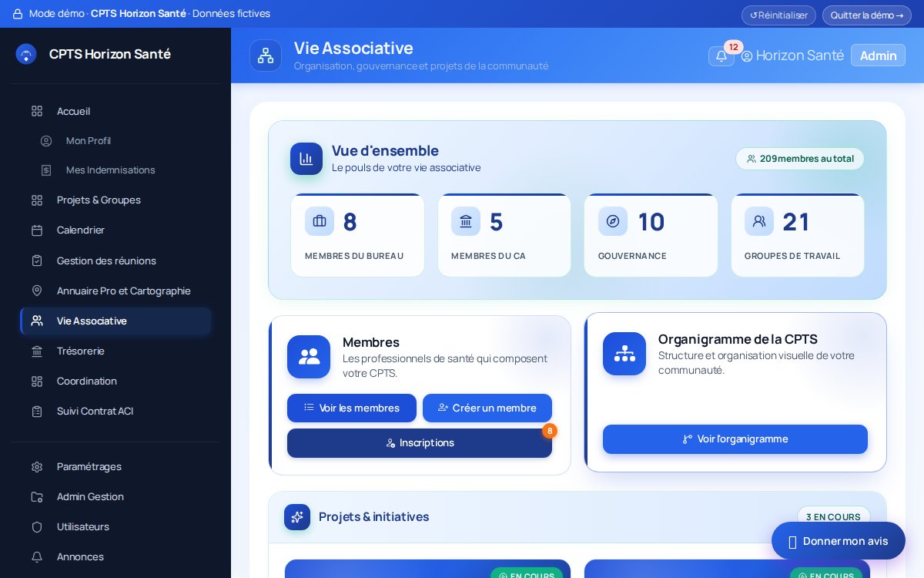Click the CPTS Horizon Santé logo icon
924x578 pixels.
pyautogui.click(x=26, y=54)
